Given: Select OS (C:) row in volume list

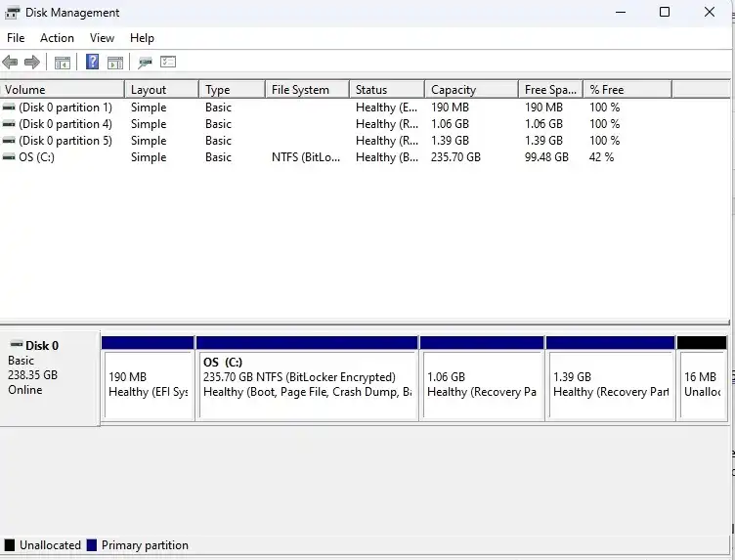Looking at the screenshot, I should [x=36, y=157].
